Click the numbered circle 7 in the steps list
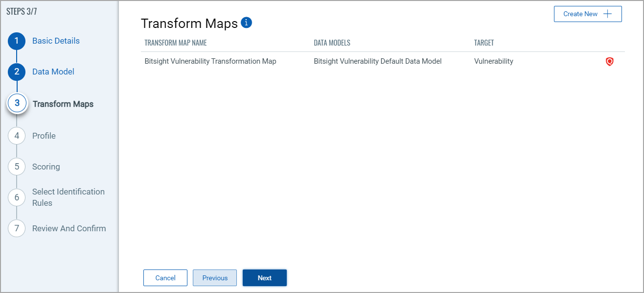Viewport: 644px width, 293px height. [x=17, y=228]
